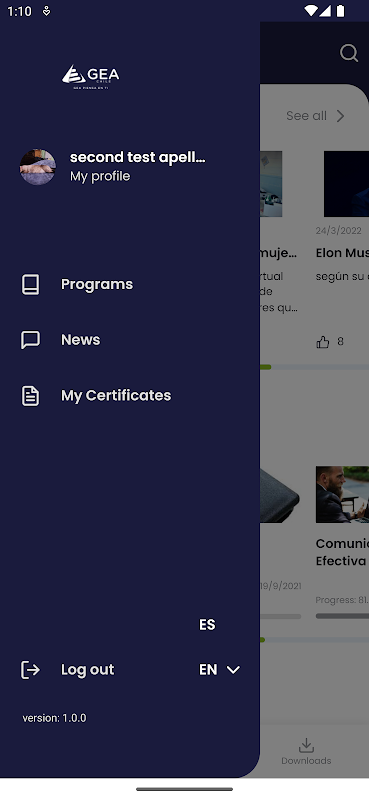
Task: Tap the Log out arrow icon
Action: (x=30, y=669)
